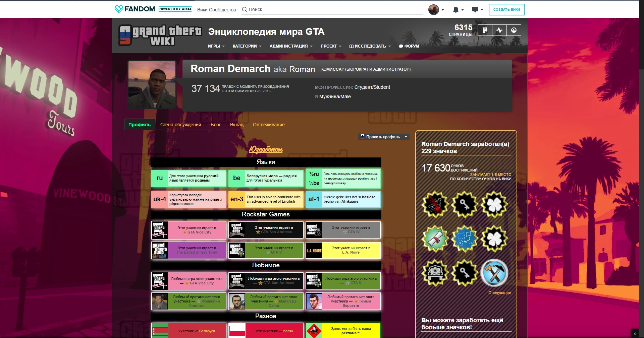Expand the ПРОЕКТ navigation menu

pos(331,46)
